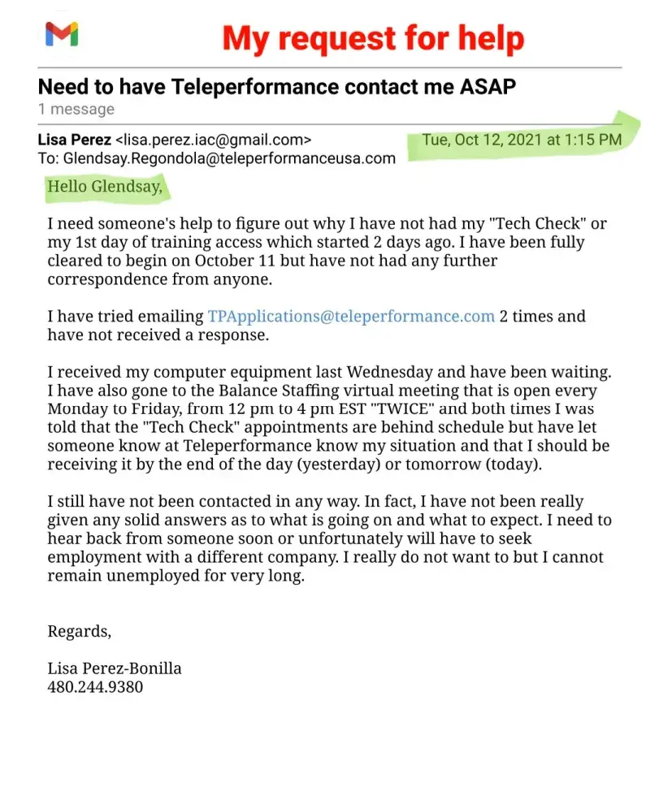The height and width of the screenshot is (812, 659).
Task: Click the "To:" label before the recipient
Action: click(x=49, y=158)
